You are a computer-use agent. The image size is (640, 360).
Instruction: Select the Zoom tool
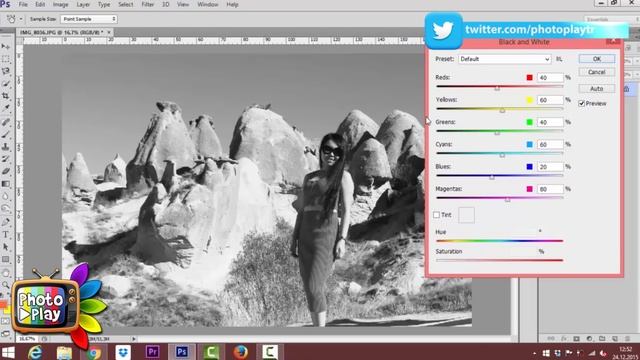pos(6,284)
